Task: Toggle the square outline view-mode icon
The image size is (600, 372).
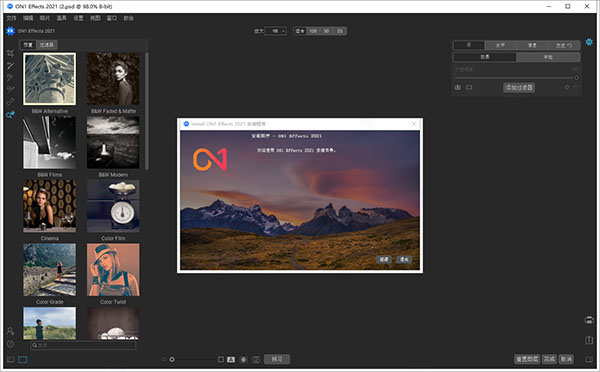Action: click(x=221, y=359)
